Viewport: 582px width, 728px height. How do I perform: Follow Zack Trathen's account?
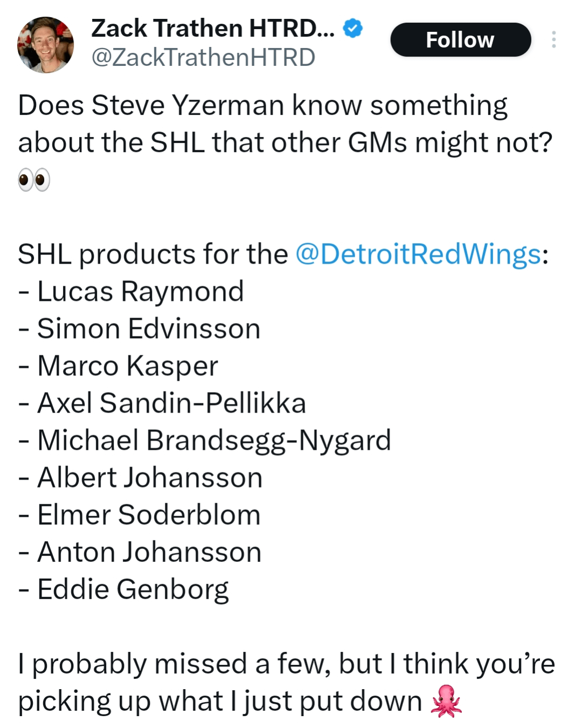460,40
